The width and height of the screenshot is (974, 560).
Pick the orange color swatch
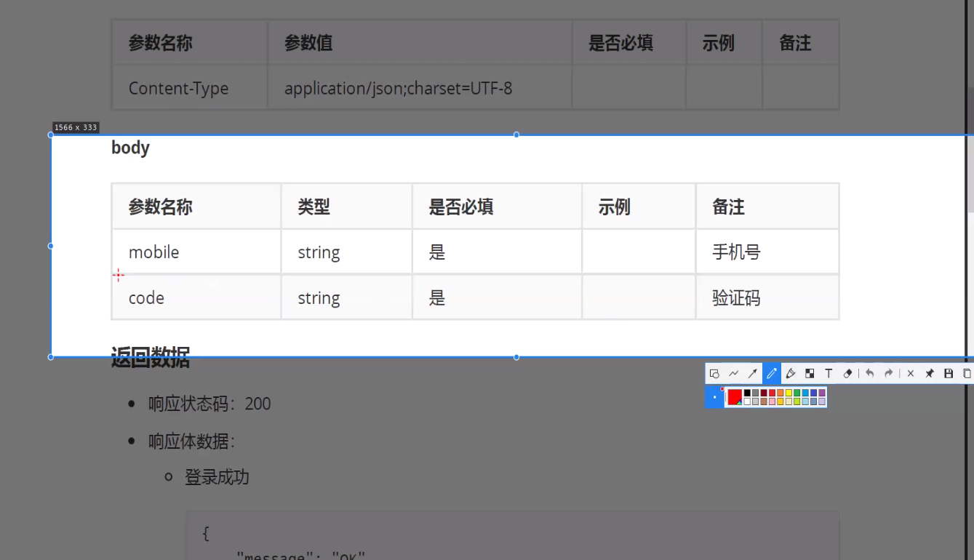click(x=781, y=393)
